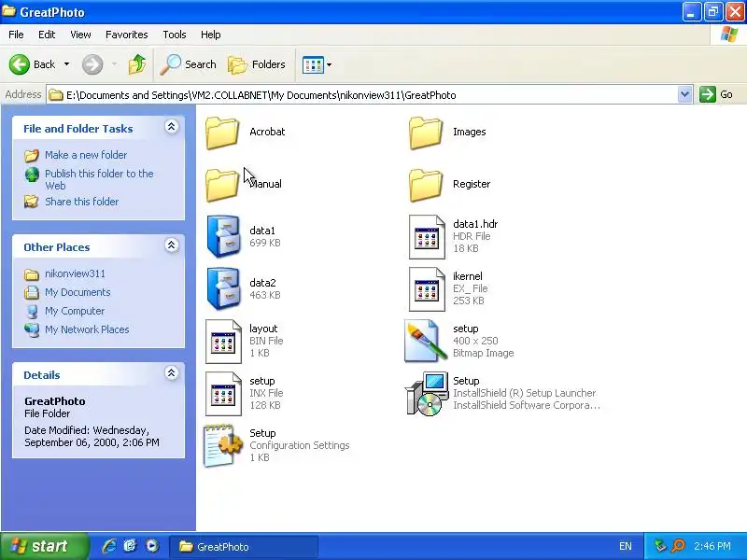Image resolution: width=747 pixels, height=560 pixels.
Task: Open the Favorites menu
Action: (127, 35)
